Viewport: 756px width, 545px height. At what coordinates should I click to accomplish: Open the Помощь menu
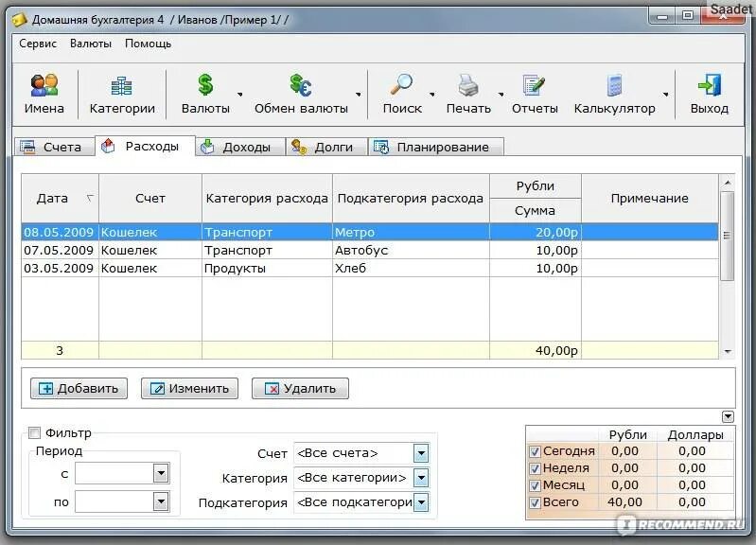[148, 44]
